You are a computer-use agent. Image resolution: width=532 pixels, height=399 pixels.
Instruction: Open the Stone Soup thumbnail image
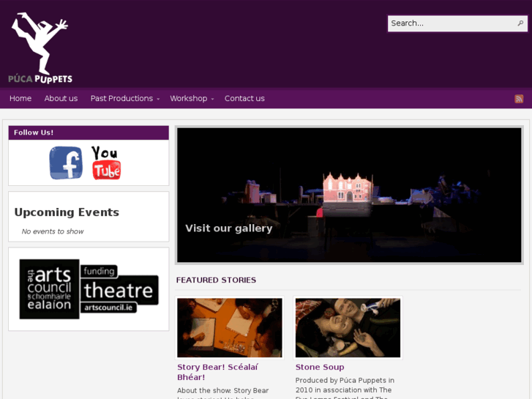(348, 328)
